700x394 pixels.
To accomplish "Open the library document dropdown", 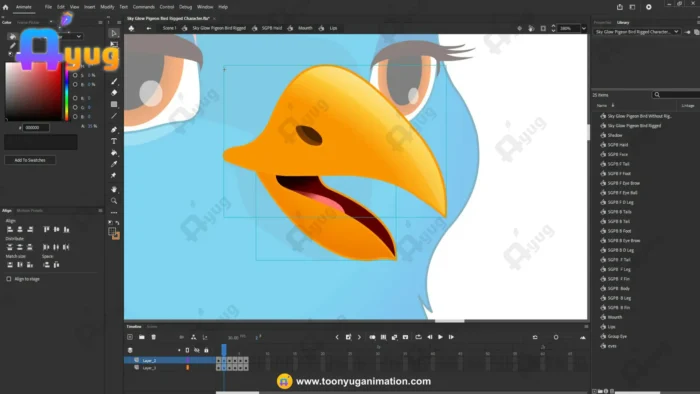I will (x=637, y=32).
